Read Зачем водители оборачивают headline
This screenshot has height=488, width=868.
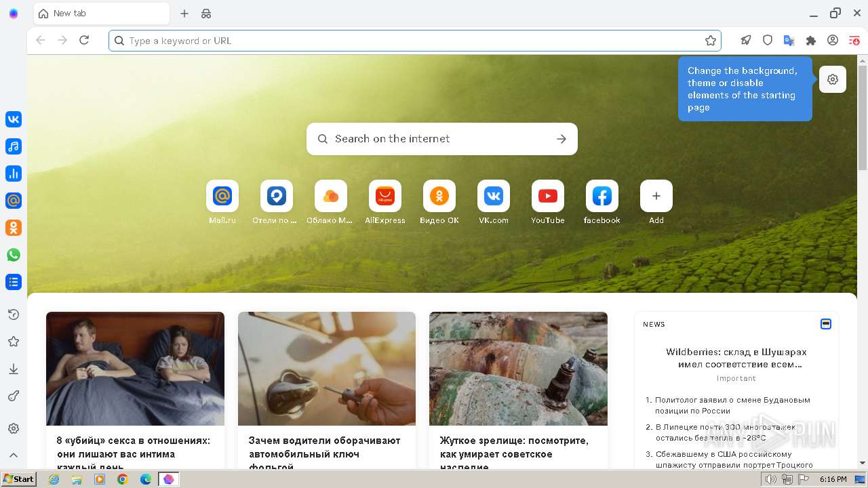point(325,453)
